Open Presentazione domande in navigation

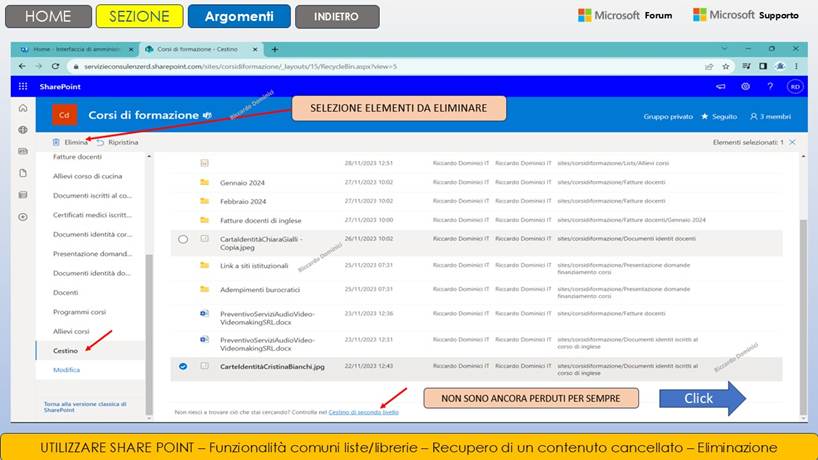(92, 254)
